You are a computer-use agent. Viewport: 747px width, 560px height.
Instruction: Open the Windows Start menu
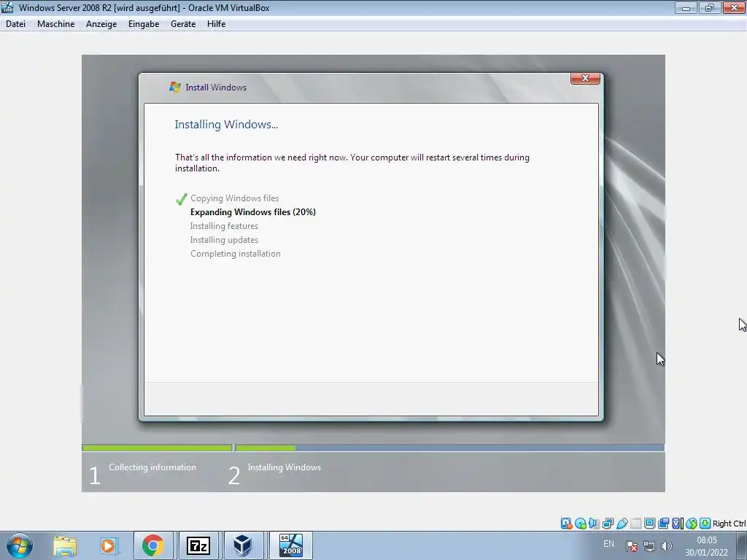(x=20, y=545)
